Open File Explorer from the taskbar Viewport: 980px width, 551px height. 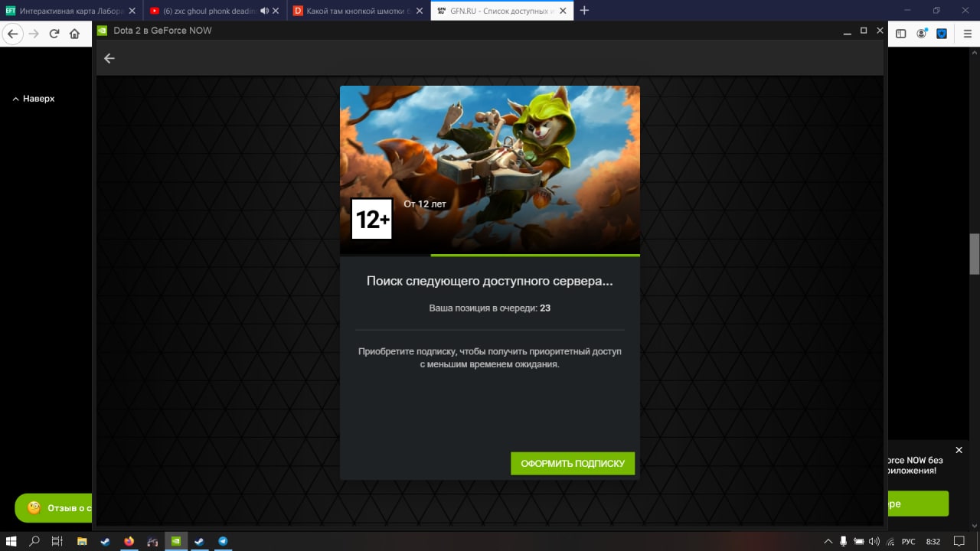point(82,541)
